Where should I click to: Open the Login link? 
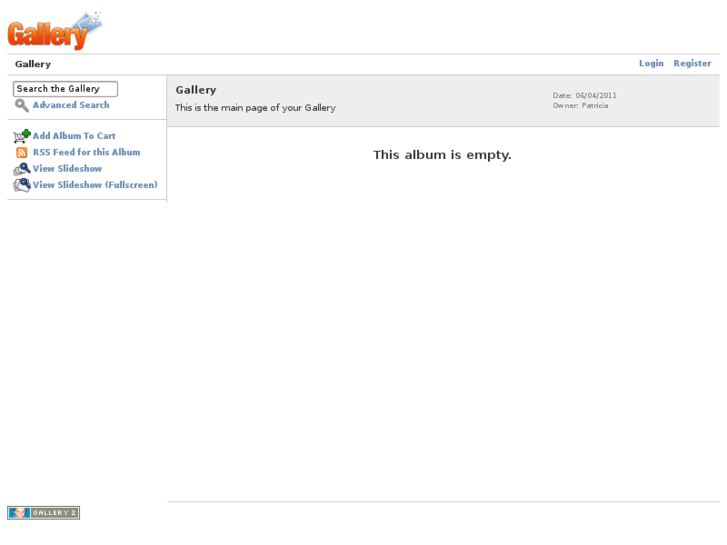651,63
